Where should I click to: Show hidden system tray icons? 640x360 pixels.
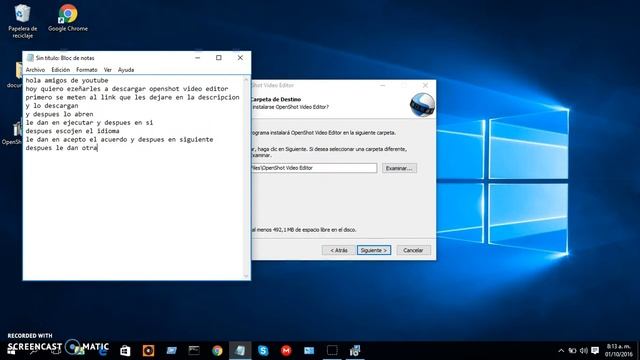point(561,351)
